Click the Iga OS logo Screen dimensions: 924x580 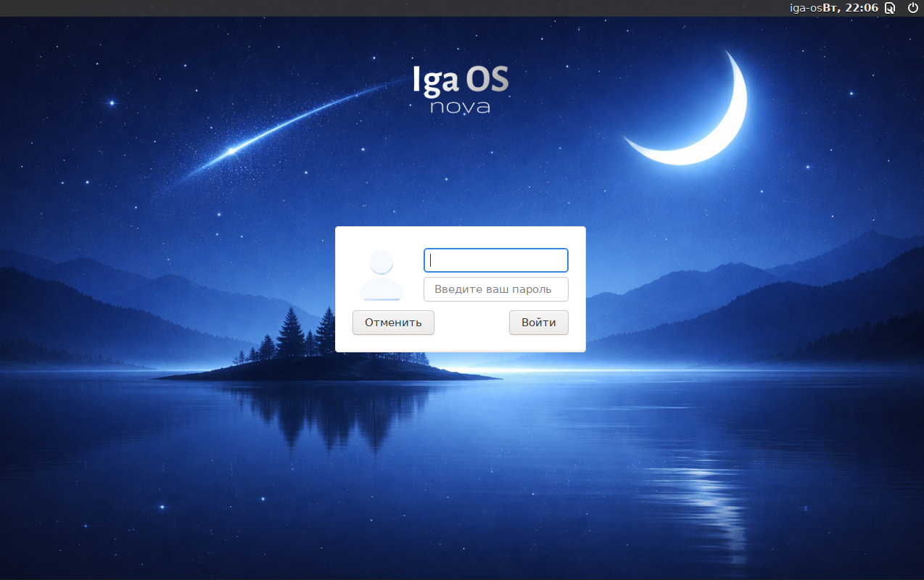tap(460, 80)
